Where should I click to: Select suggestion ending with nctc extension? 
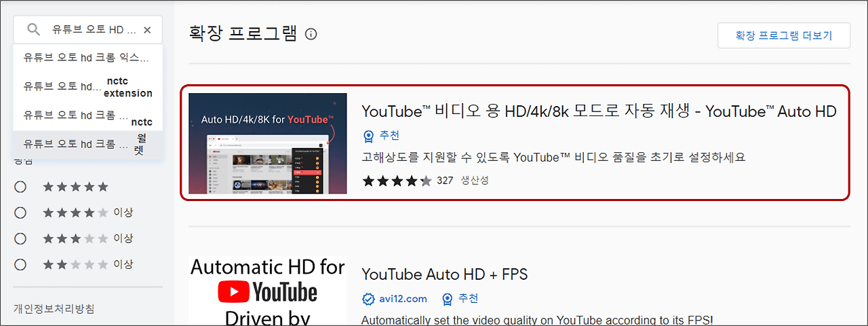tap(88, 87)
